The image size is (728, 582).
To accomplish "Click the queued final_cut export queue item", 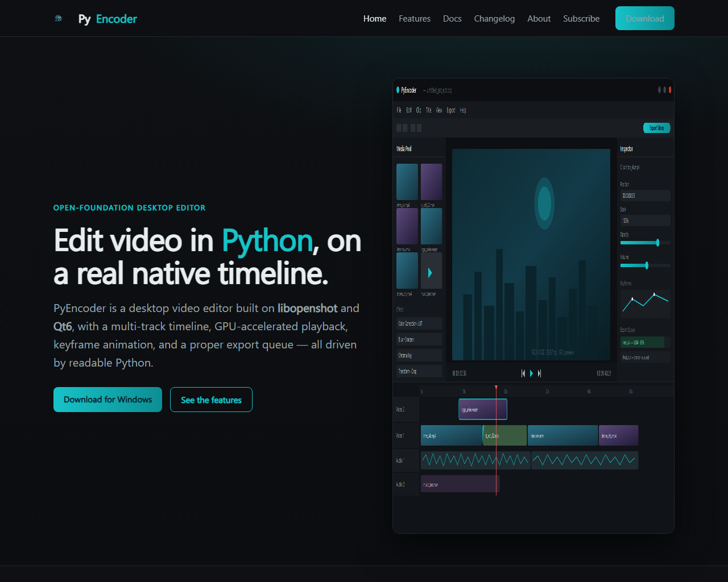I will click(x=646, y=357).
